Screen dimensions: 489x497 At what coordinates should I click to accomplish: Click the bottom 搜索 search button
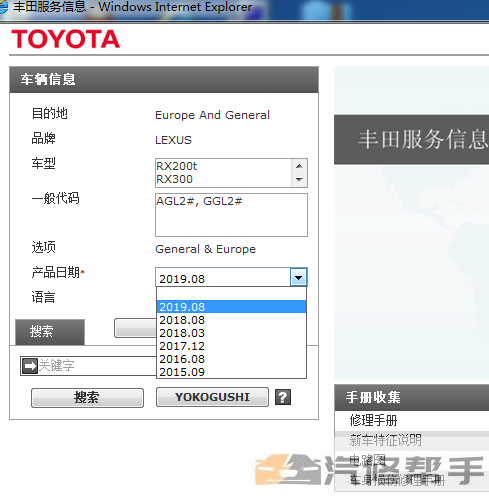tap(87, 397)
